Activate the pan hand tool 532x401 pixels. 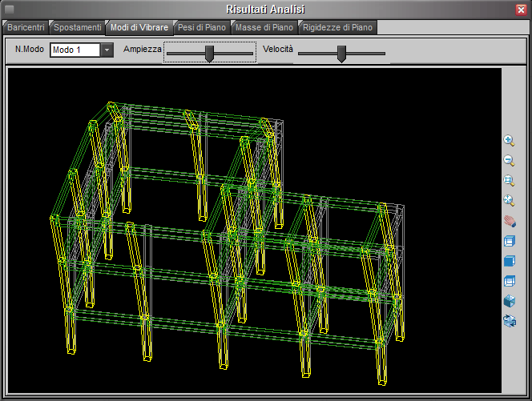(x=509, y=220)
